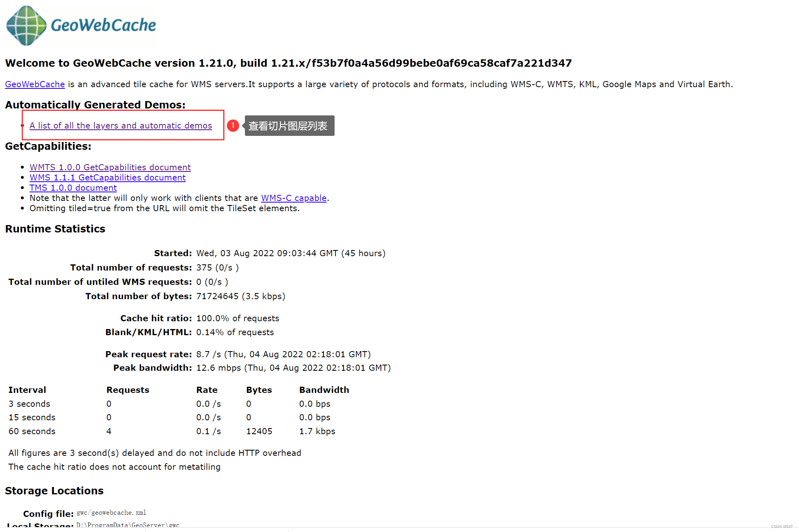
Task: Click the Automatically Generated Demos heading
Action: pos(95,105)
